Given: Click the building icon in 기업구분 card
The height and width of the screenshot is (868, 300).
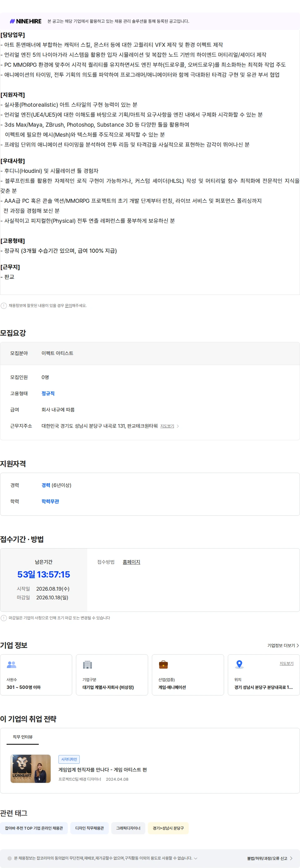Looking at the screenshot, I should click(x=87, y=665).
